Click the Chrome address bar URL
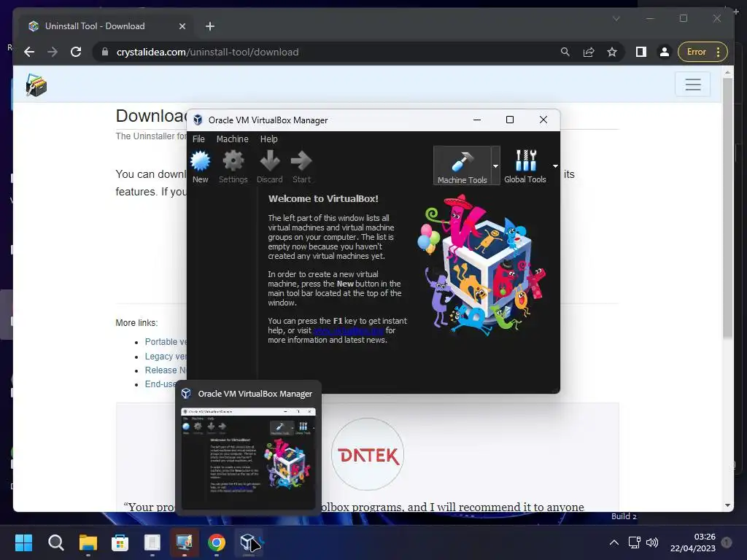 207,52
